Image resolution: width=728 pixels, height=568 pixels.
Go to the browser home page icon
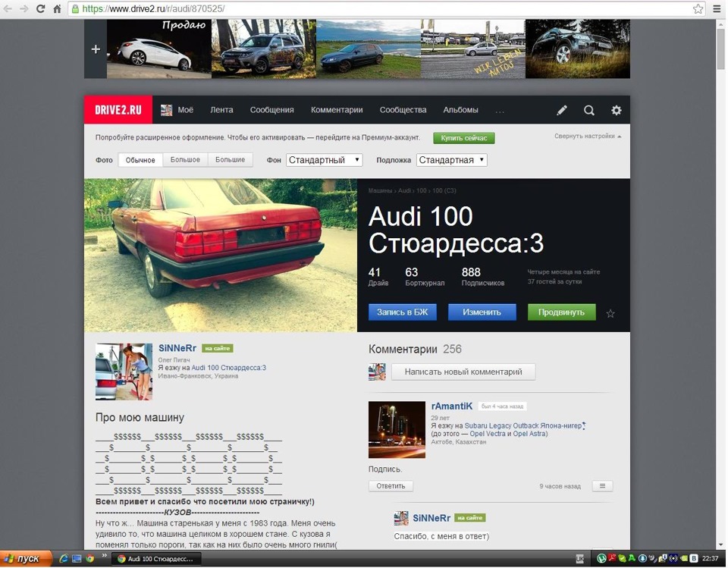(x=57, y=9)
